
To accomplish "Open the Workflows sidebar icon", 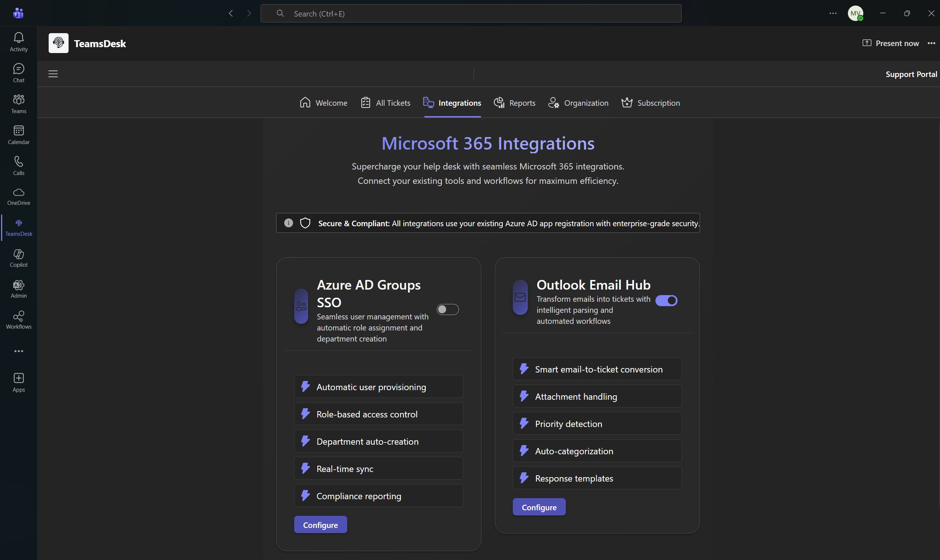I will pyautogui.click(x=18, y=319).
